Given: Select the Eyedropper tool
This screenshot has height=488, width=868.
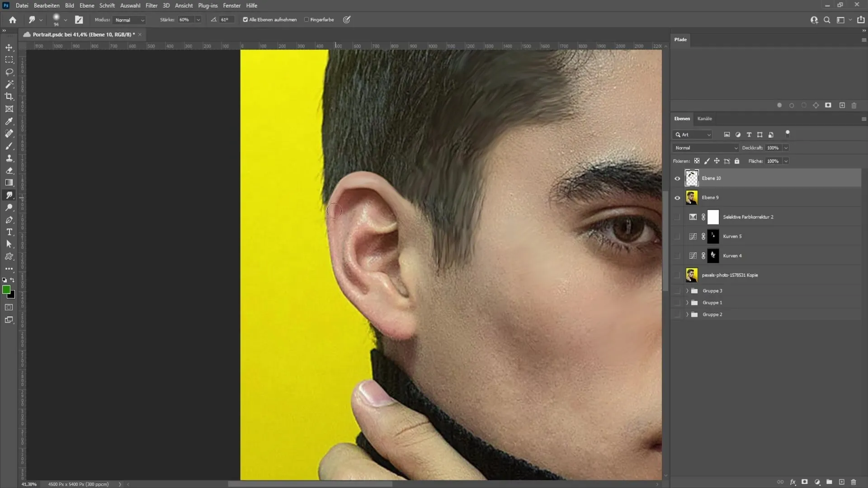Looking at the screenshot, I should (9, 121).
